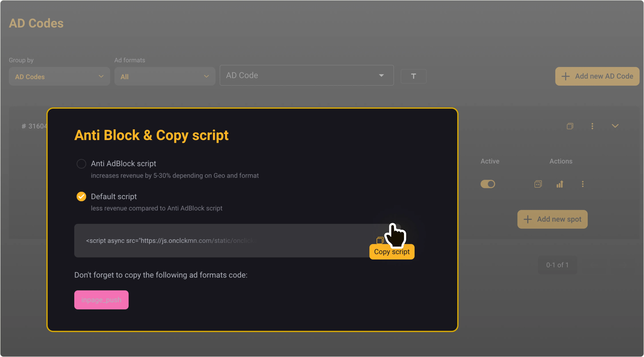This screenshot has width=644, height=357.
Task: Click the Copy script tooltip label
Action: tap(392, 251)
